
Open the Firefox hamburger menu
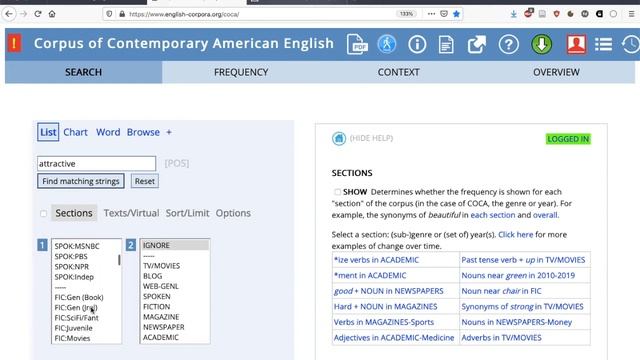631,14
